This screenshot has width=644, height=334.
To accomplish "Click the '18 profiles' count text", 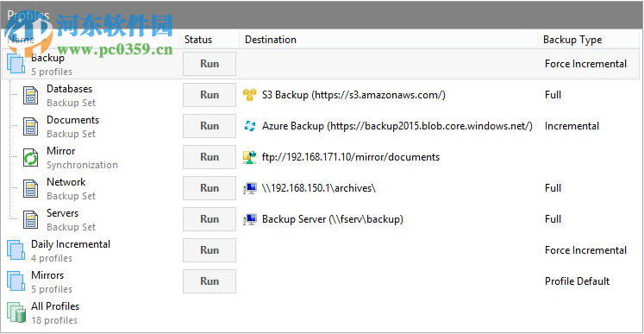I will coord(54,320).
